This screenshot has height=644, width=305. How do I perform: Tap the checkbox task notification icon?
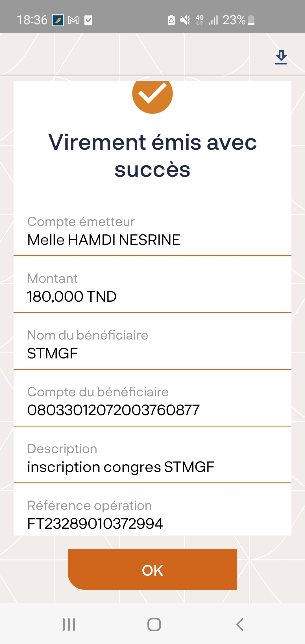[88, 20]
